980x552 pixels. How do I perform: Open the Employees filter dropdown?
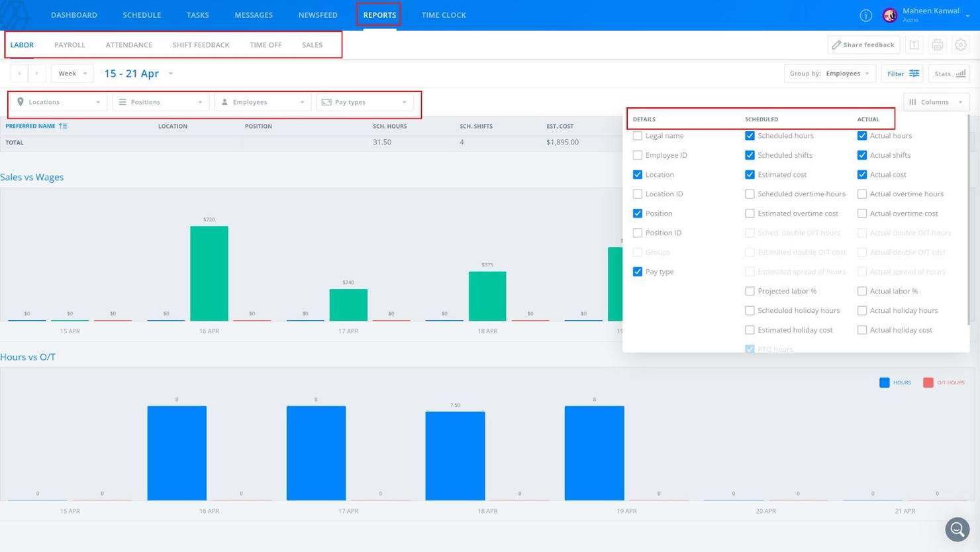pyautogui.click(x=263, y=102)
